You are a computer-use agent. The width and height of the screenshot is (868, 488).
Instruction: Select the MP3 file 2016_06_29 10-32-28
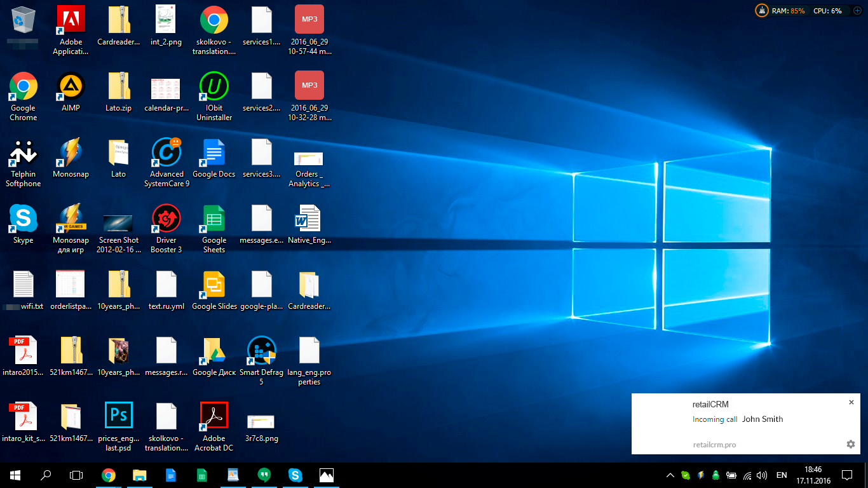[309, 97]
